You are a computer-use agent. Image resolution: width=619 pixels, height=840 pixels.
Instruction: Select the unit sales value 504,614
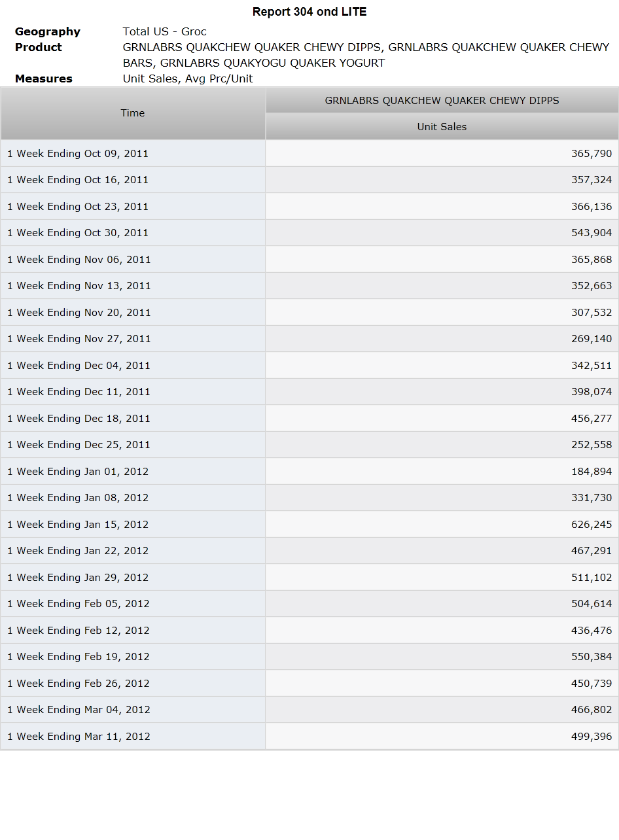point(592,604)
